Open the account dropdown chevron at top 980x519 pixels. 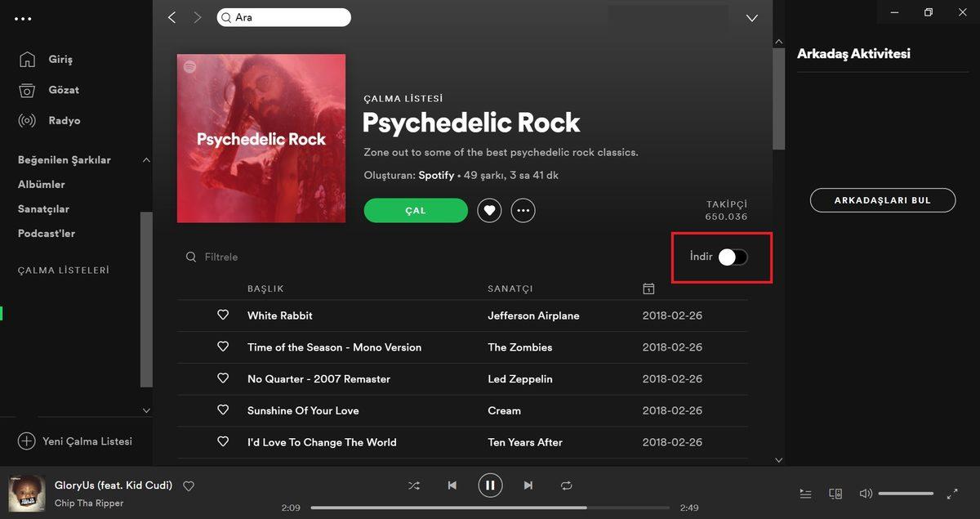tap(751, 17)
